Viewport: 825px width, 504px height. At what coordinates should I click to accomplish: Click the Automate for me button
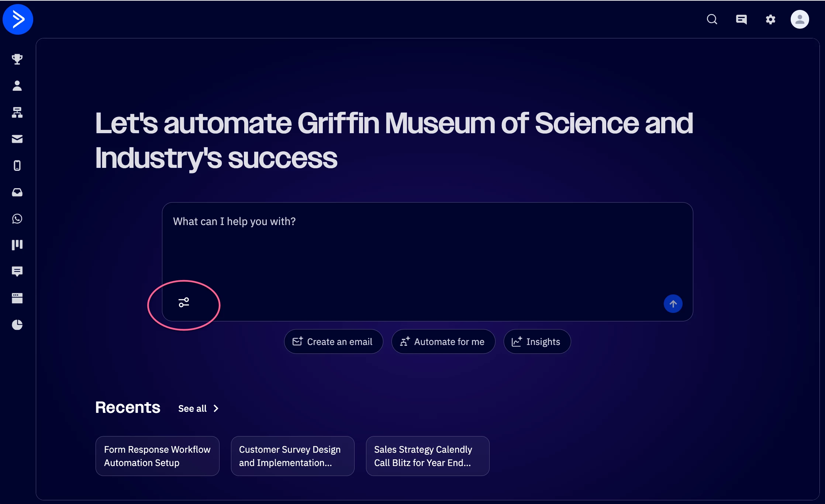443,342
